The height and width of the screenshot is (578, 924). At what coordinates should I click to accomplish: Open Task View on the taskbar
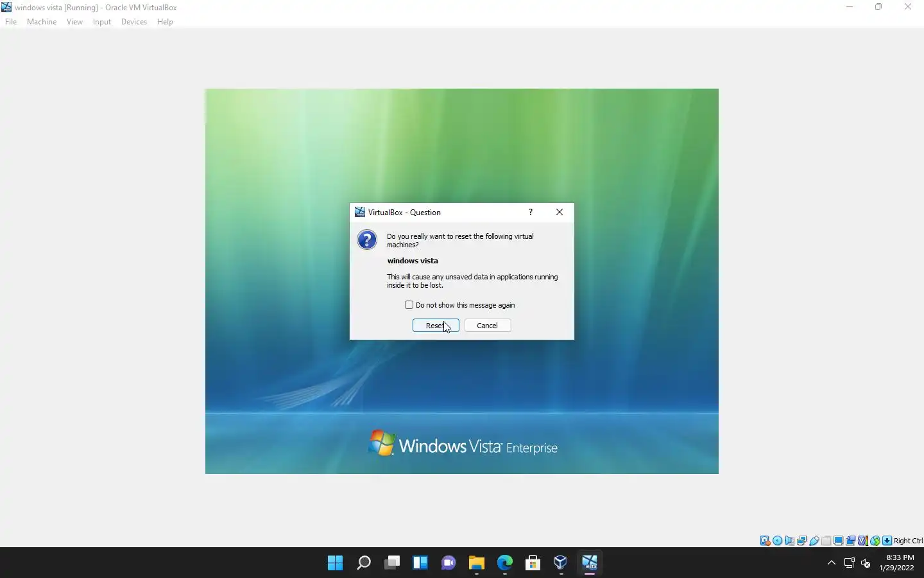pos(391,563)
